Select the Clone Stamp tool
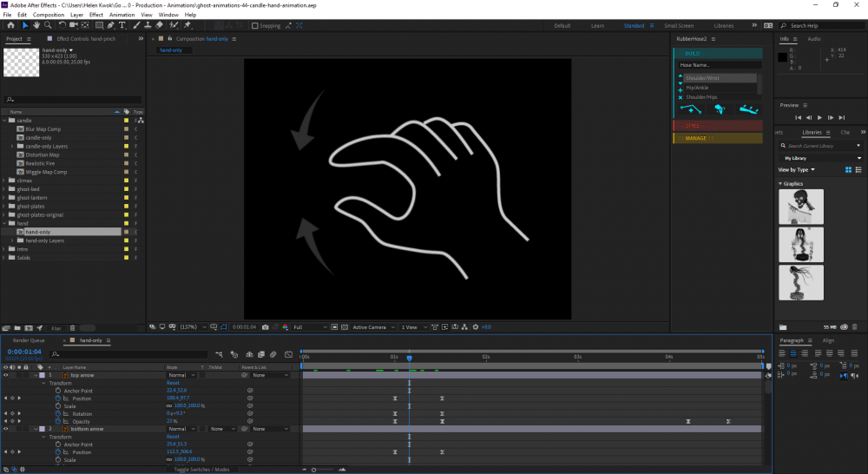The image size is (868, 474). (x=148, y=25)
